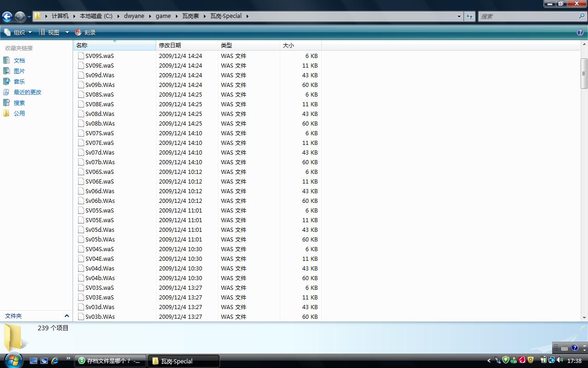Viewport: 588px width, 368px height.
Task: Expand the 文件夹 folders pane
Action: [66, 316]
